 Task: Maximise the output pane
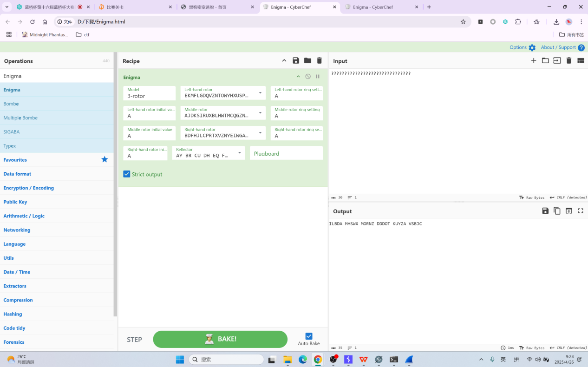pyautogui.click(x=581, y=211)
